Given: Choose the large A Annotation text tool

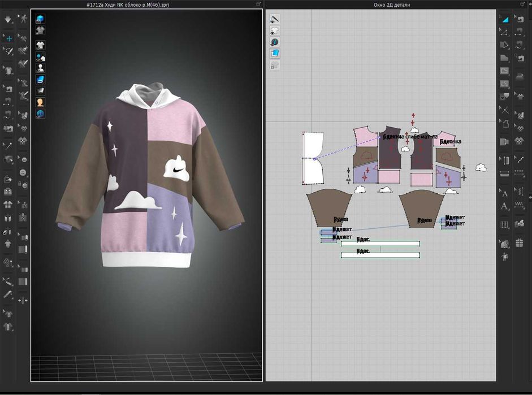Looking at the screenshot, I should pyautogui.click(x=504, y=206).
